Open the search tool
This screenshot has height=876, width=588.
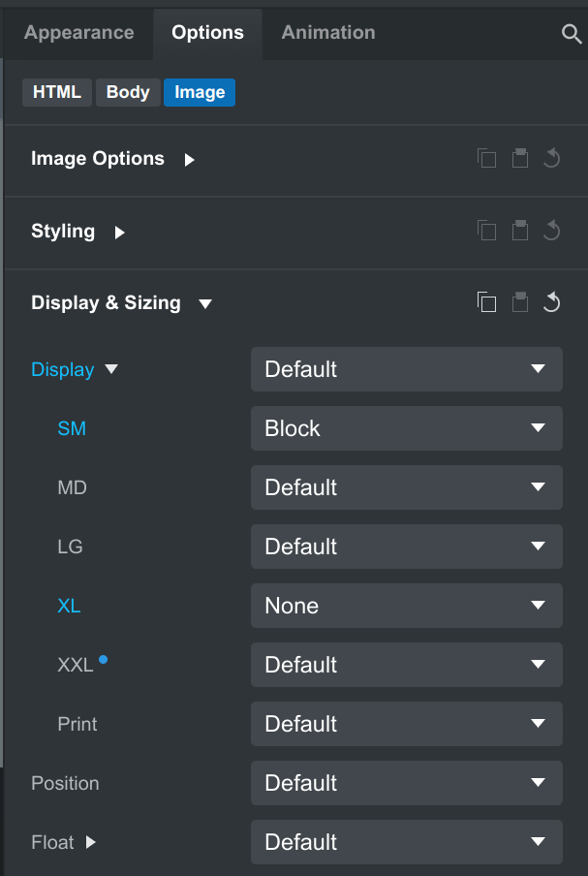click(573, 32)
